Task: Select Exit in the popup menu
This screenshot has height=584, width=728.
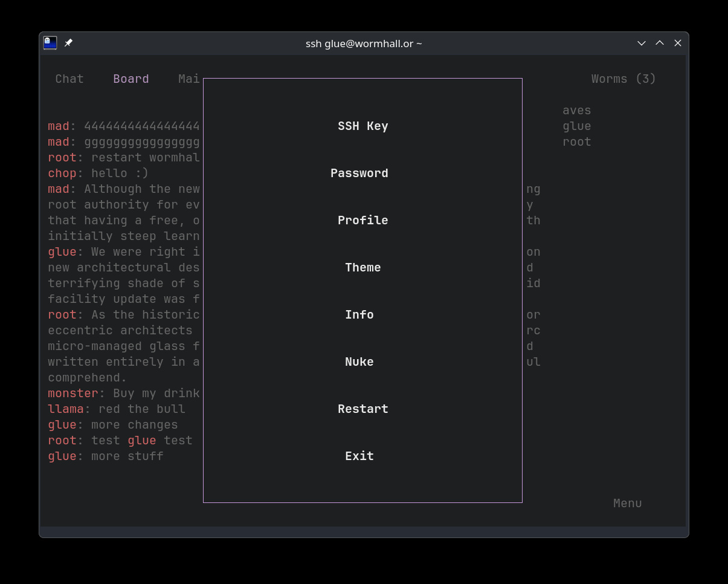Action: coord(359,456)
